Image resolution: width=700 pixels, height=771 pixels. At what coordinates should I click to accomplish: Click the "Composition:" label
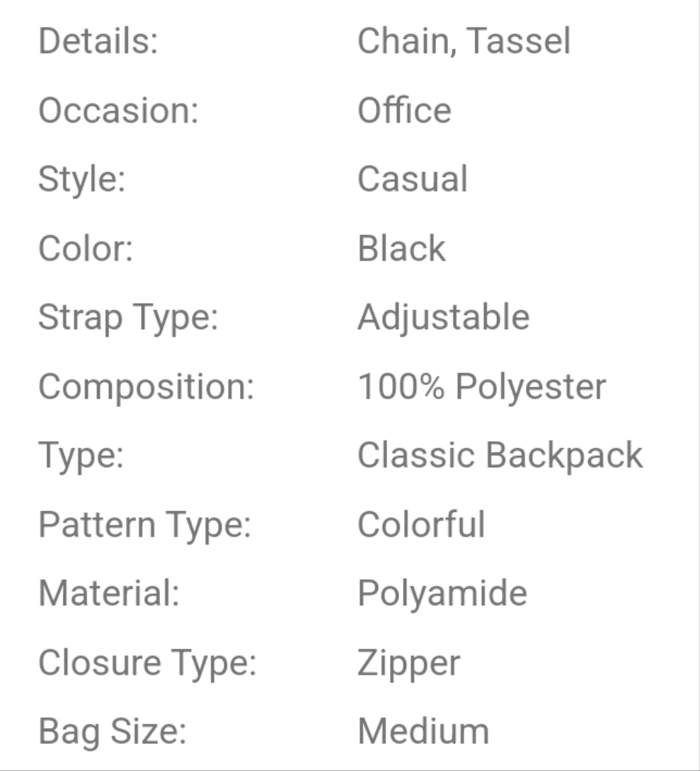click(146, 387)
